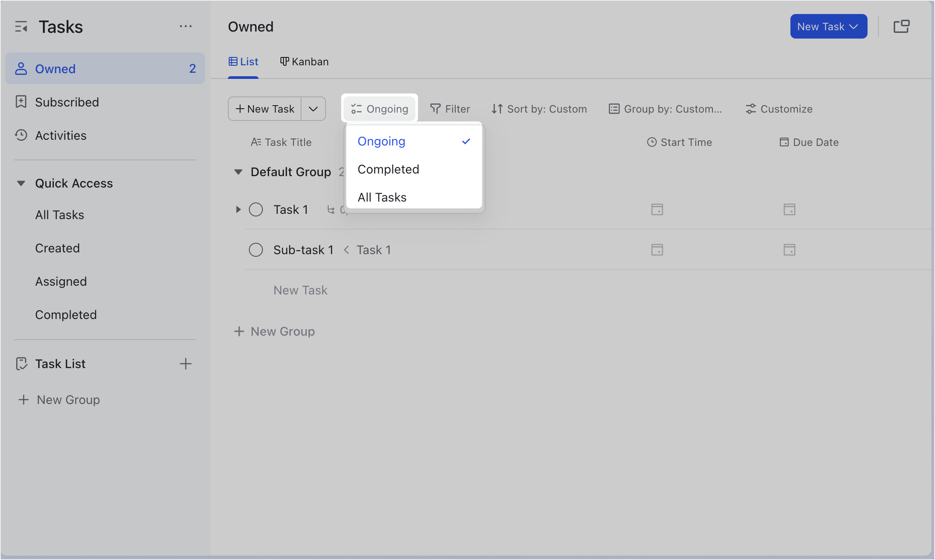Mark Task 1 as complete
Viewport: 935px width, 560px height.
(256, 209)
